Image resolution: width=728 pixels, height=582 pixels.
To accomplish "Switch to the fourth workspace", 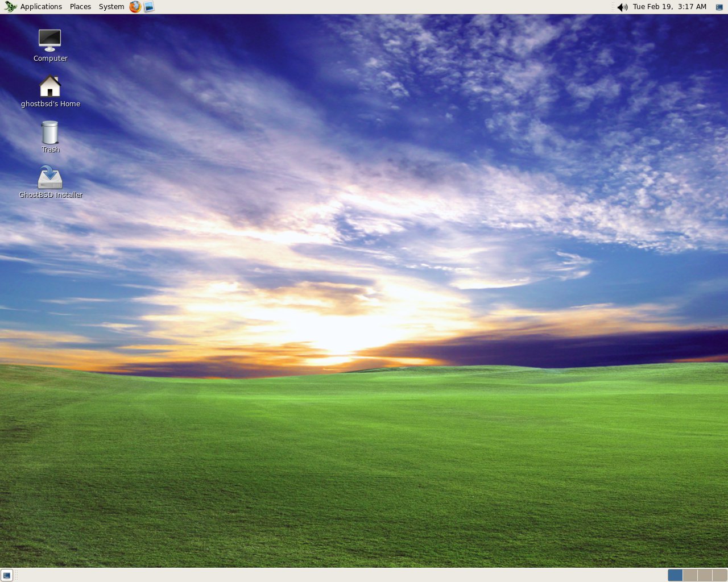I will coord(719,575).
